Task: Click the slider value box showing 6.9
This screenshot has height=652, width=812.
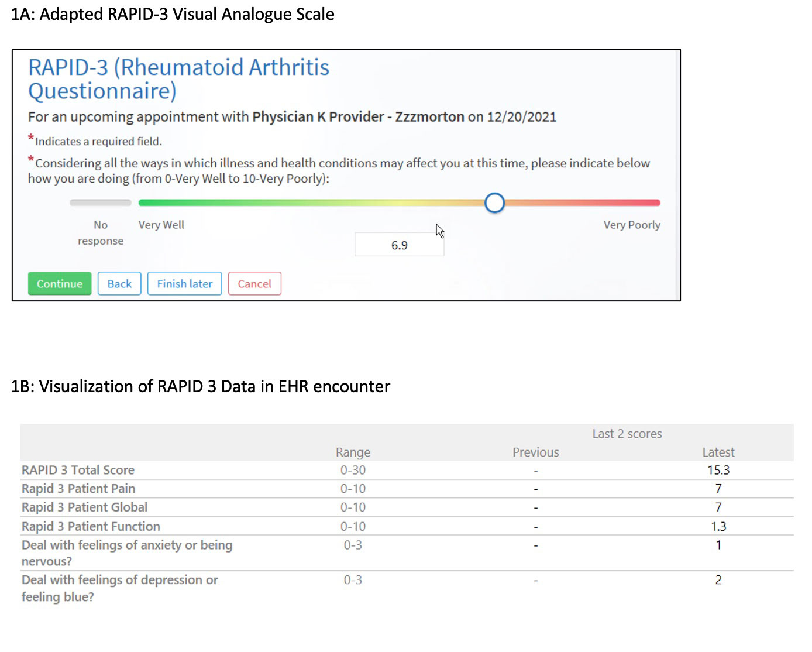Action: click(400, 245)
